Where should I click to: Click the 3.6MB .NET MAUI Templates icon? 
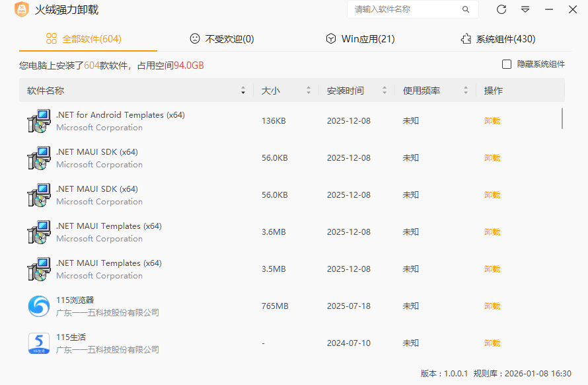click(x=39, y=232)
